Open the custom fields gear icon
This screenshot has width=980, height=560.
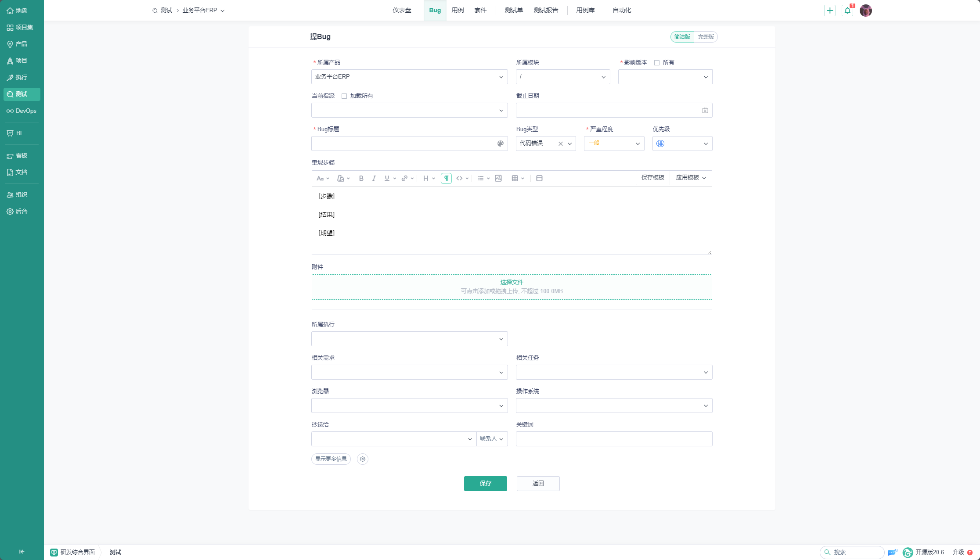[x=363, y=459]
